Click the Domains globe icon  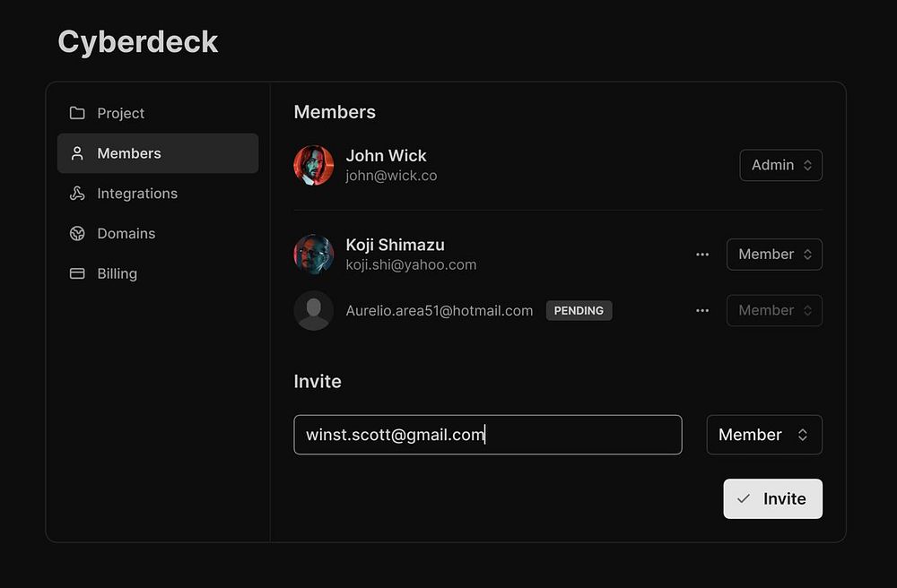click(77, 233)
